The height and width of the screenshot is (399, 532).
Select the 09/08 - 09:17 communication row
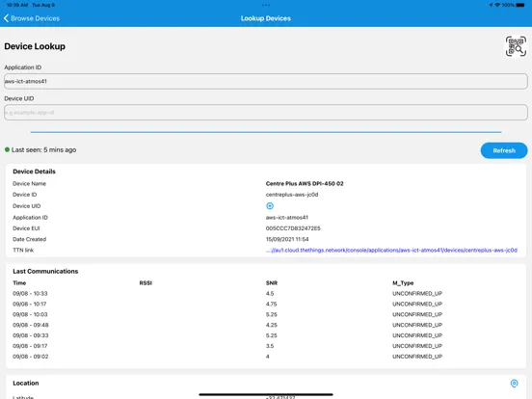click(x=266, y=346)
